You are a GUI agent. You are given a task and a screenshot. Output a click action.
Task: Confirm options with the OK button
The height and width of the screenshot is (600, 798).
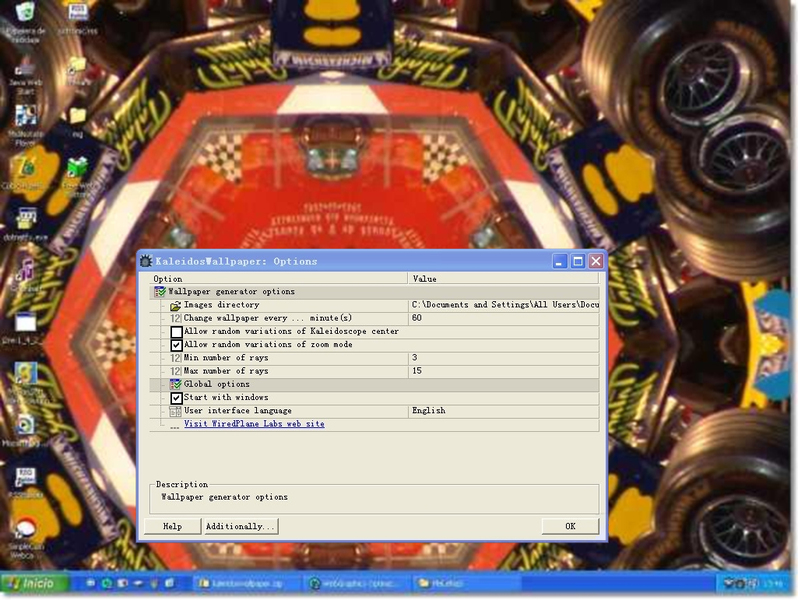pyautogui.click(x=571, y=526)
